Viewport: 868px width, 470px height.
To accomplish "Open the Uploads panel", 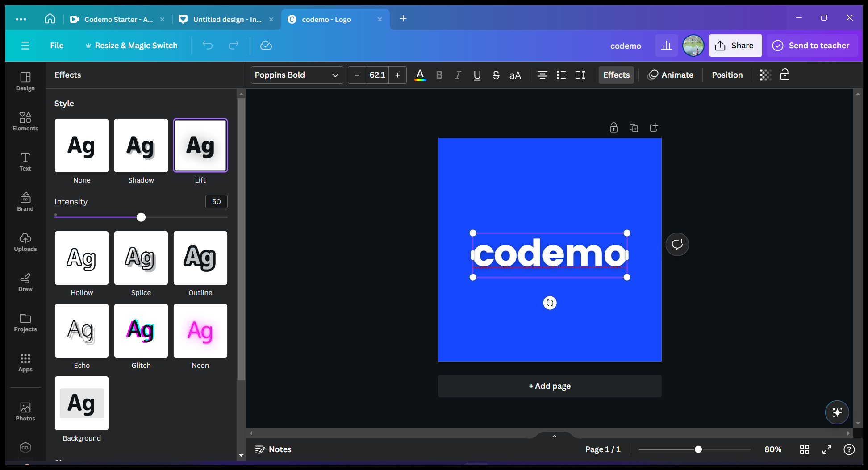I will click(25, 242).
